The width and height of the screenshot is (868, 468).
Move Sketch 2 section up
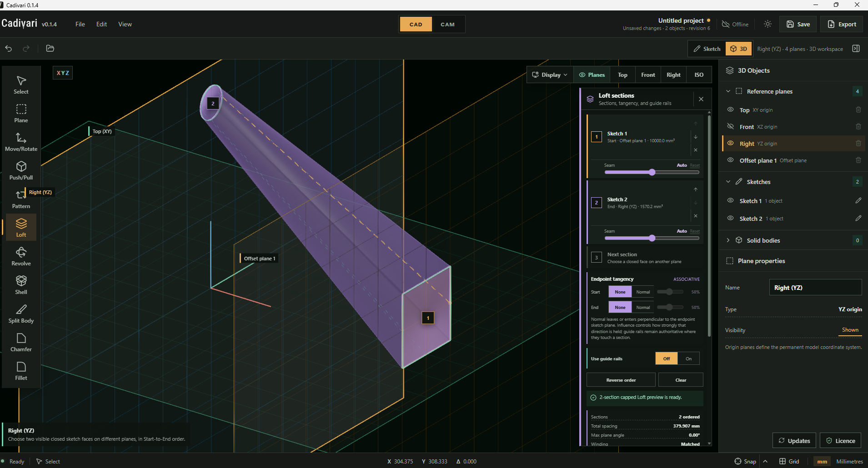click(x=695, y=189)
